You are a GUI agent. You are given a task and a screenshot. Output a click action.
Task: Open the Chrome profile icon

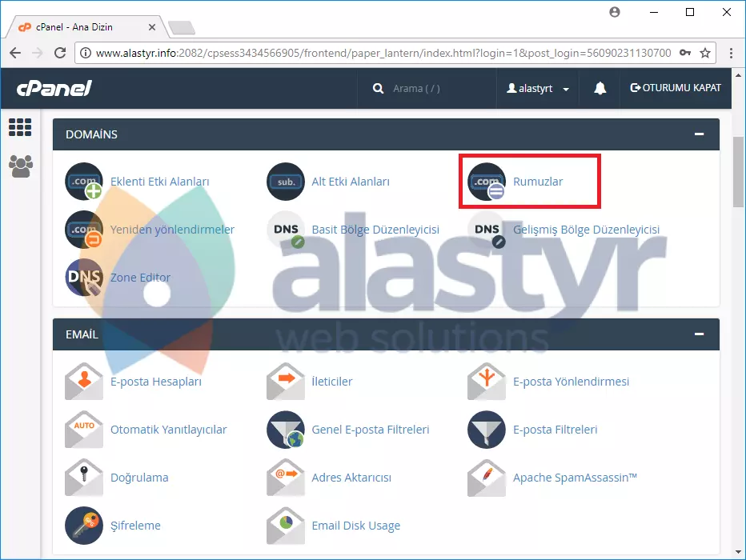tap(615, 12)
